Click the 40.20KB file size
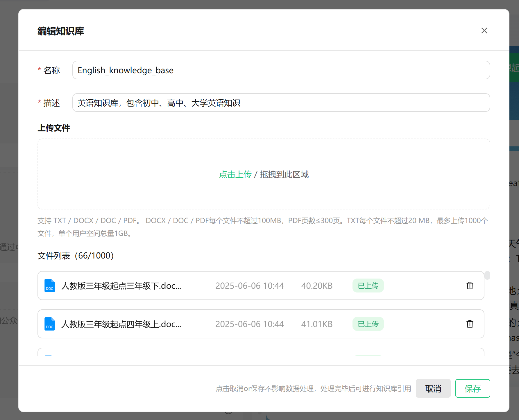The image size is (519, 420). [317, 286]
